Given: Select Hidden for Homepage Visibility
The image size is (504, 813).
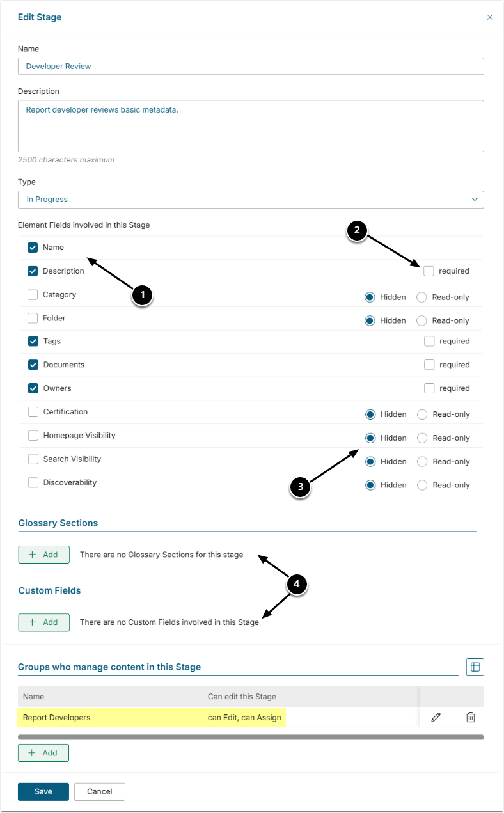Looking at the screenshot, I should point(370,438).
